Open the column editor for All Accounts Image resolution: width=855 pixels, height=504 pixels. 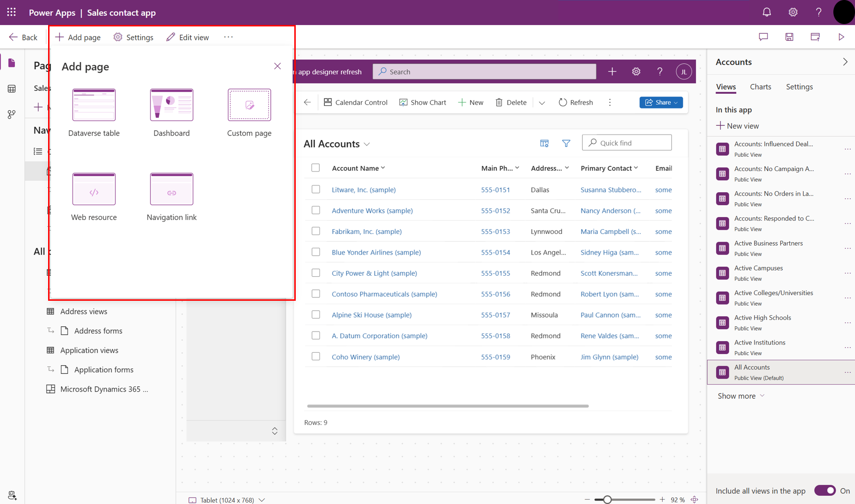[x=544, y=143]
